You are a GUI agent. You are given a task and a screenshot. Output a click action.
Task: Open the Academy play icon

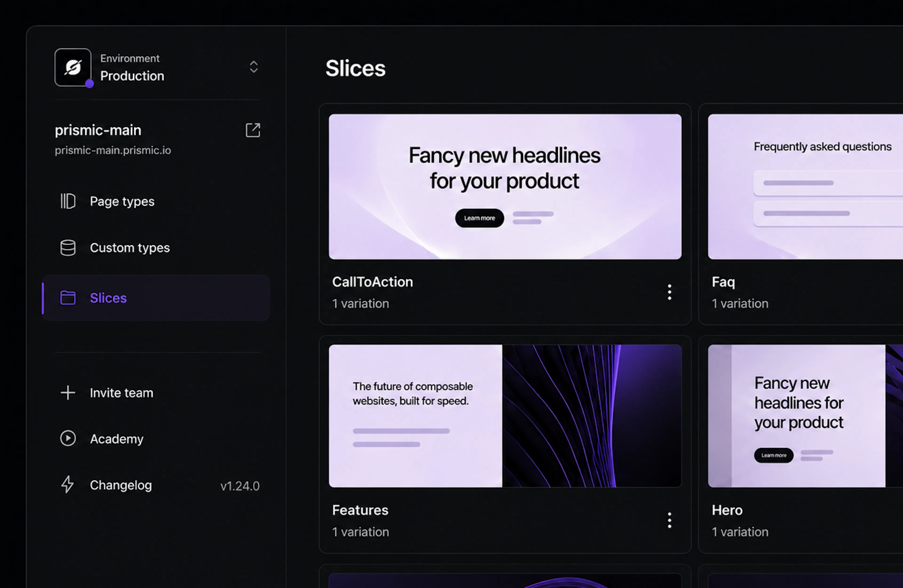click(68, 438)
